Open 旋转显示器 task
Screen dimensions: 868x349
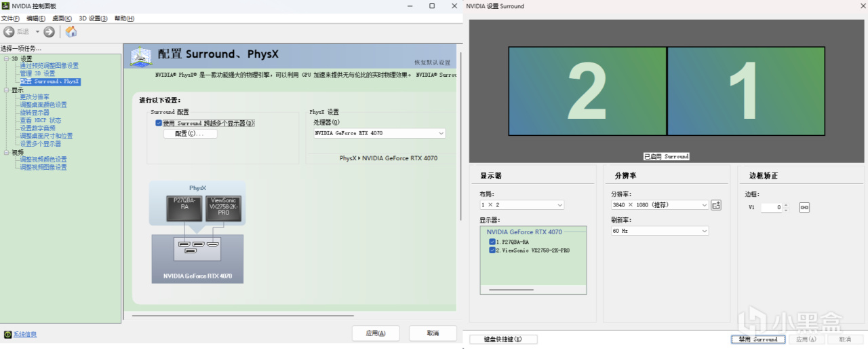click(x=34, y=113)
